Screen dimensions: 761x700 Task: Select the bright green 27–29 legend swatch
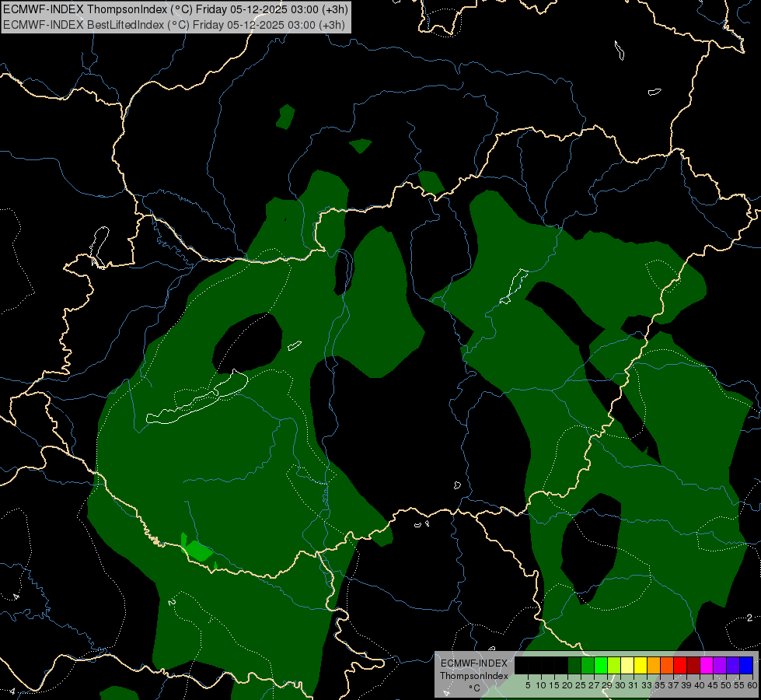pyautogui.click(x=601, y=665)
